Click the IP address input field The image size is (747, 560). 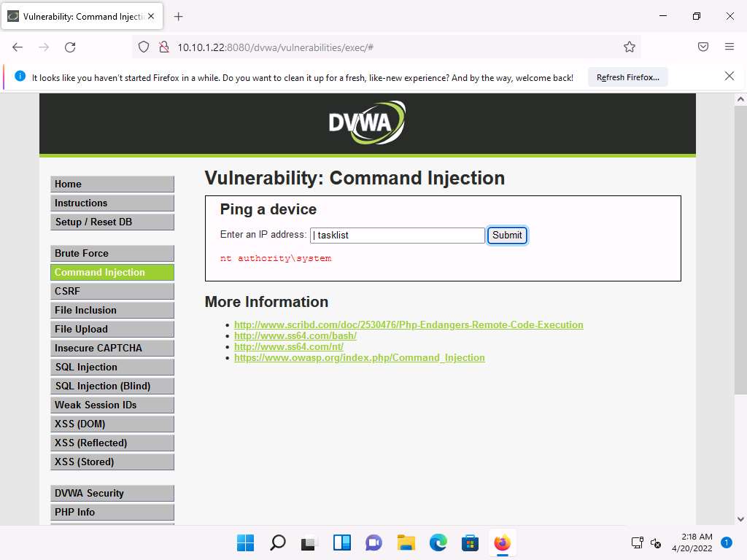[398, 235]
